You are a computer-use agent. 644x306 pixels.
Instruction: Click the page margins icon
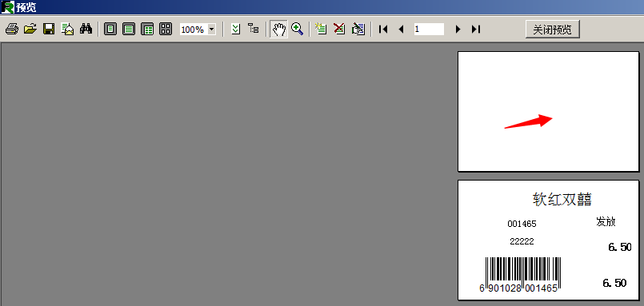tap(236, 29)
